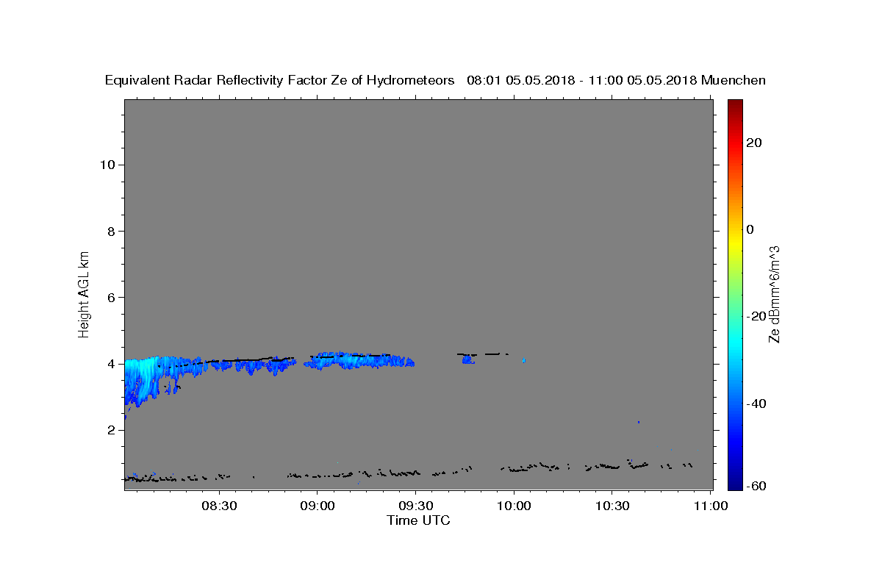This screenshot has width=882, height=588.
Task: Click the colorbar label '0'
Action: (x=750, y=229)
